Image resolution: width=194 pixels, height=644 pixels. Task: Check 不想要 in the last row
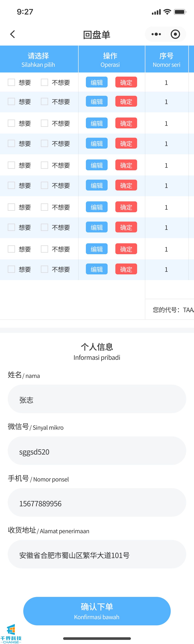pyautogui.click(x=44, y=269)
